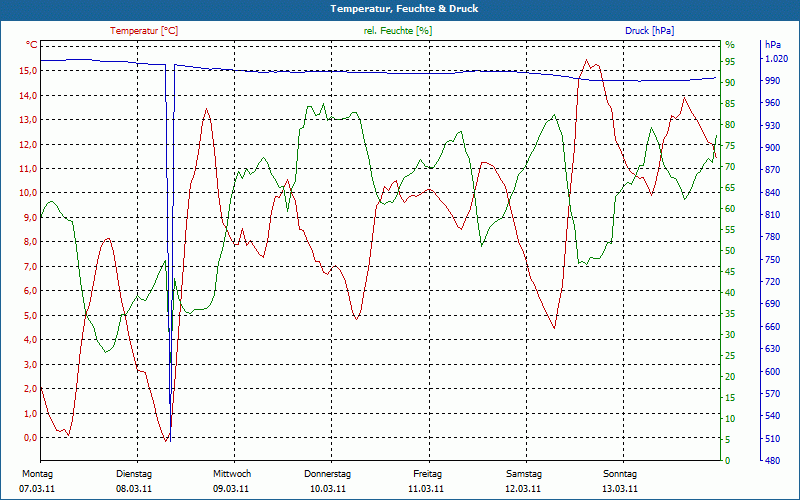
Task: Click the date '10.03.11'
Action: click(x=328, y=489)
